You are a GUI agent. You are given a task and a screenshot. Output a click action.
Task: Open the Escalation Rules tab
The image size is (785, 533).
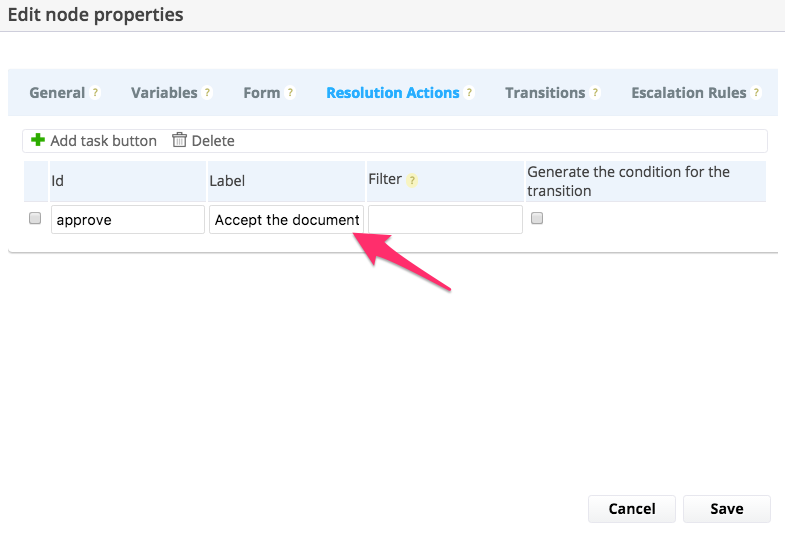[688, 93]
